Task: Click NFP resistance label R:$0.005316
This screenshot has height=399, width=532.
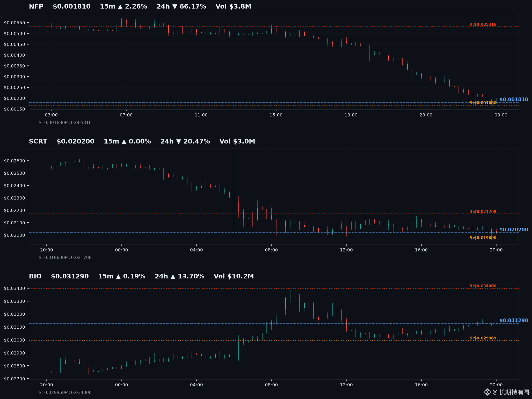Action: click(483, 24)
